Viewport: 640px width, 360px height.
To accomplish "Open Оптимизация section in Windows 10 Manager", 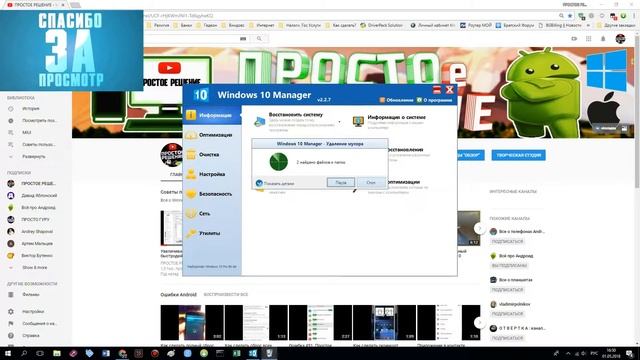I will (212, 135).
